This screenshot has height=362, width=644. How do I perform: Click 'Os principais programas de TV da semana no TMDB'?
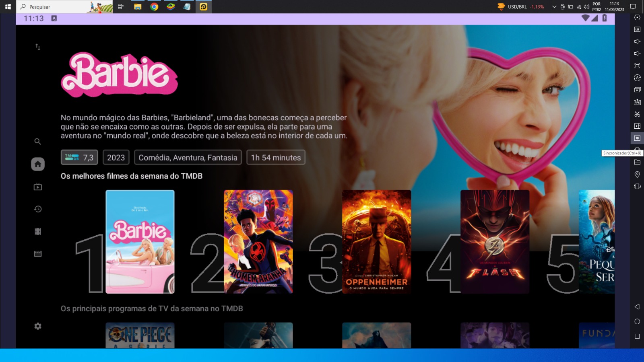pos(152,309)
